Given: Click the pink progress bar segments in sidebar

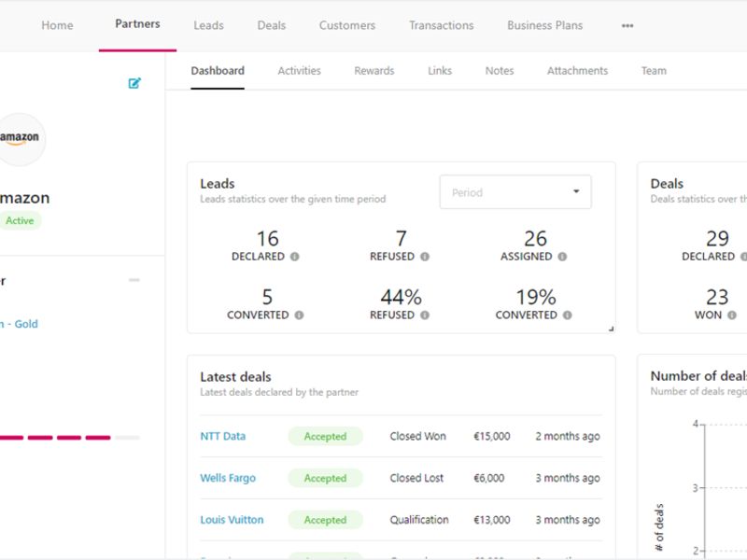Looking at the screenshot, I should (55, 437).
